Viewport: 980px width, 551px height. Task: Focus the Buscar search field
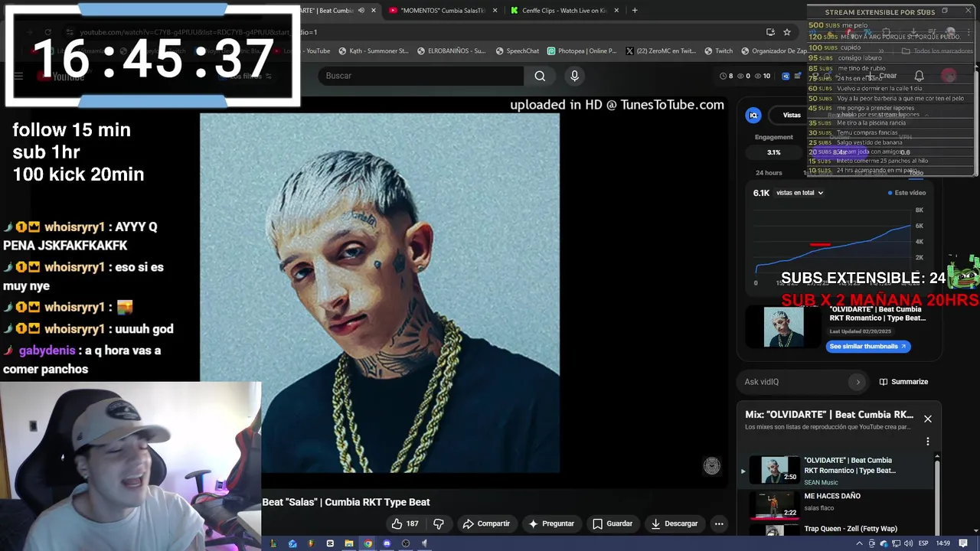[421, 76]
